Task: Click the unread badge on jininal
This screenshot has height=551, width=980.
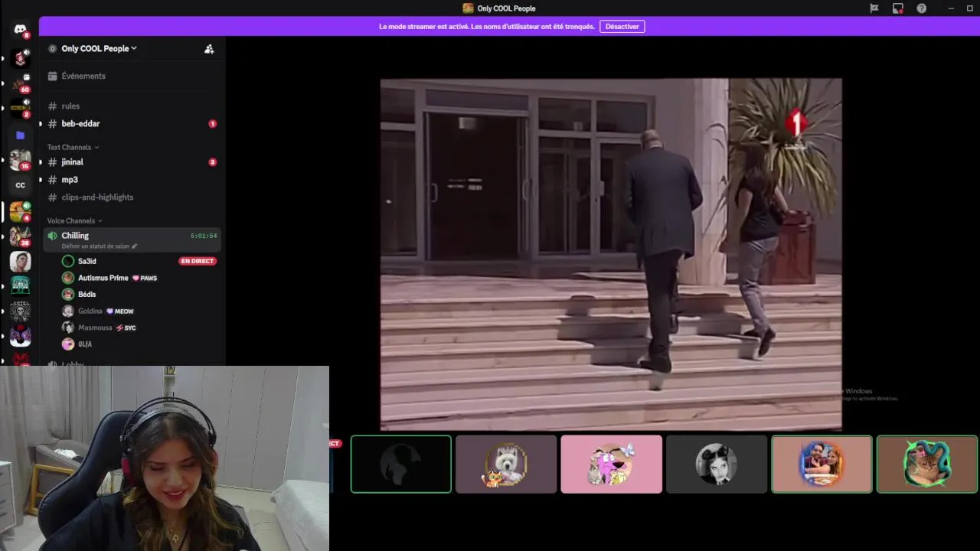Action: tap(212, 162)
